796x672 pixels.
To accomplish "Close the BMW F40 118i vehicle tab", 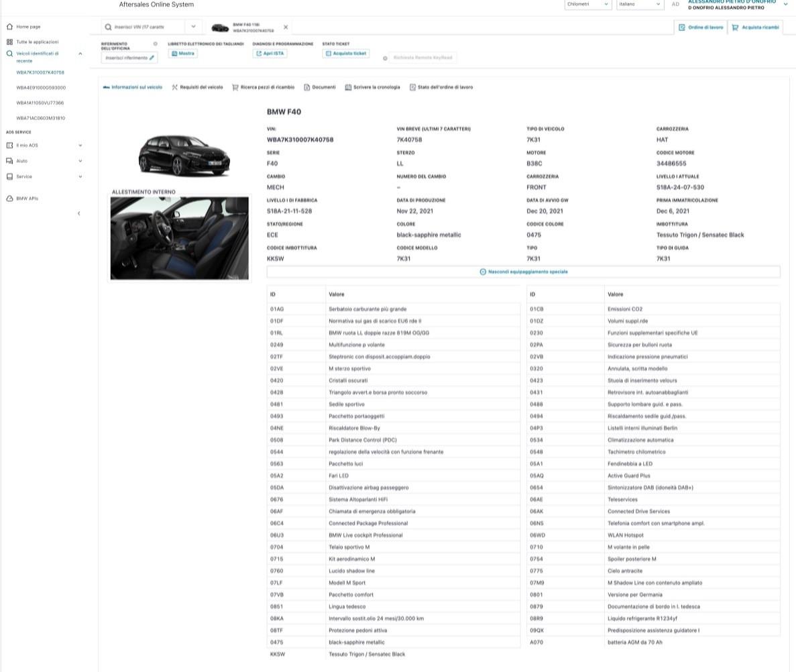I will pos(286,27).
